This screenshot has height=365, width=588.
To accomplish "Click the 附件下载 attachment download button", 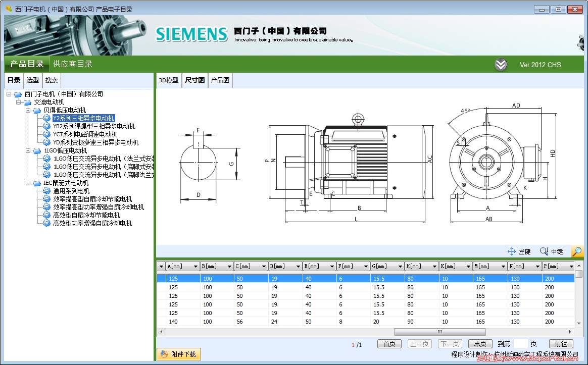I will click(179, 354).
